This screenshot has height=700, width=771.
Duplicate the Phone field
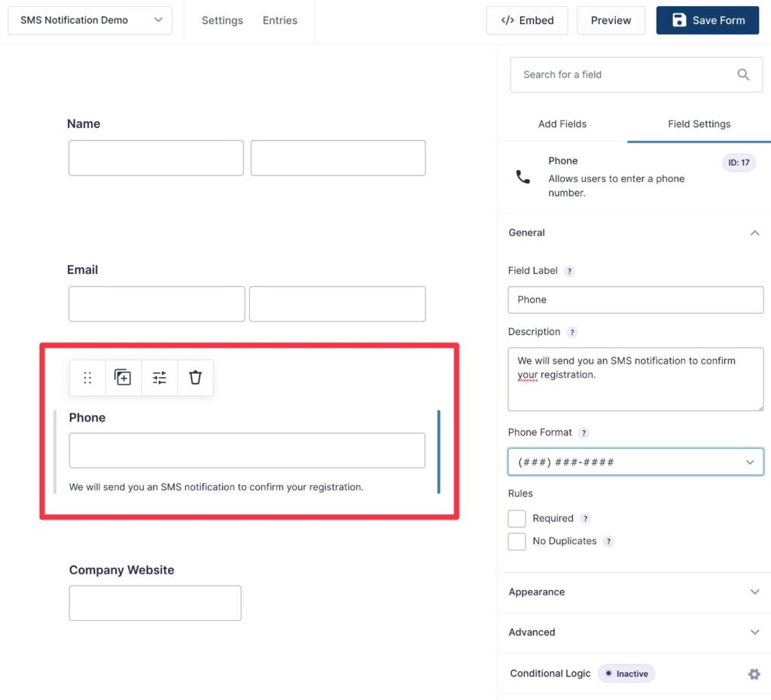(123, 377)
